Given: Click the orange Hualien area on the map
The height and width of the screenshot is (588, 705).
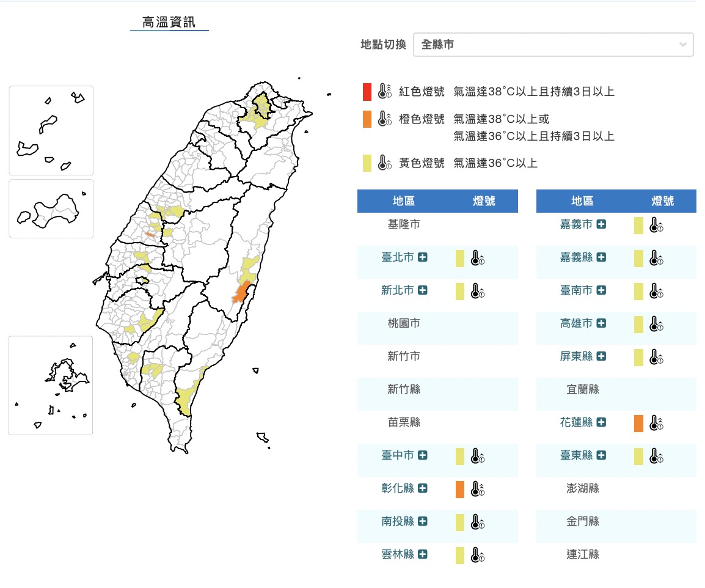Looking at the screenshot, I should coord(241,293).
